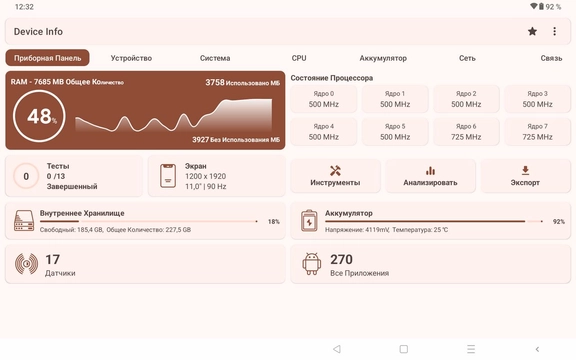
Task: Tap the Android robot apps icon
Action: click(312, 264)
